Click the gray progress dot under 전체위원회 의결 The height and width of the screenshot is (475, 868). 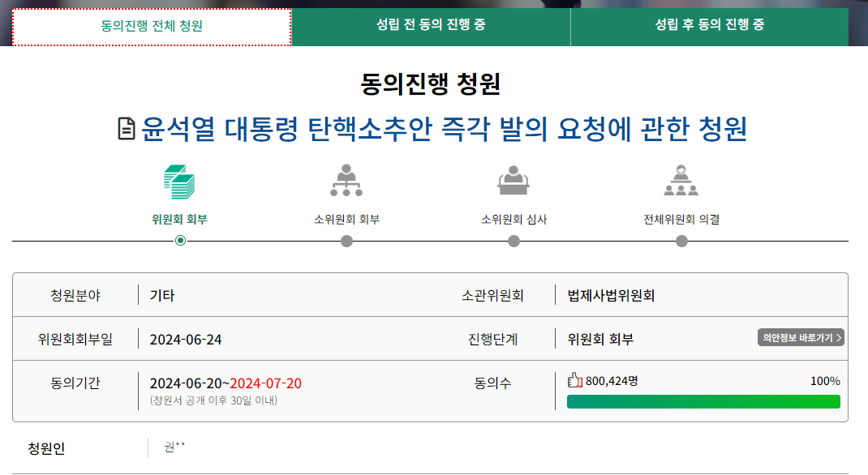tap(680, 240)
